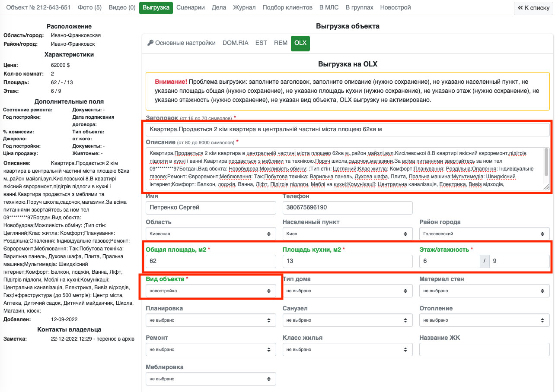Open the Населенный пункт dropdown
Screen dimensions: 555x392
348,234
